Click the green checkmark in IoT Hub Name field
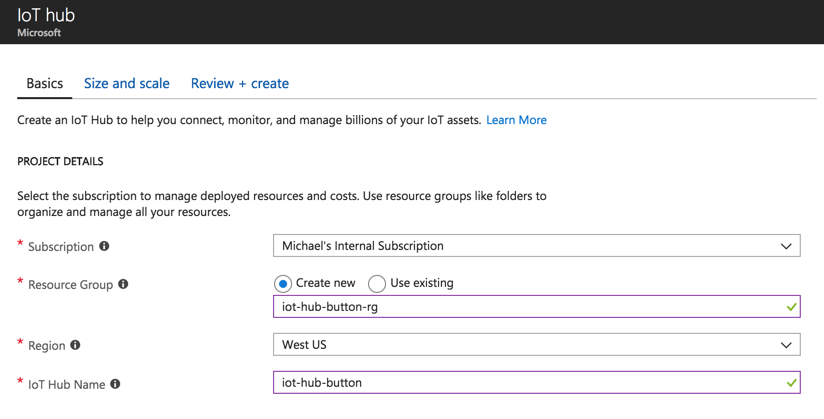 pos(791,383)
